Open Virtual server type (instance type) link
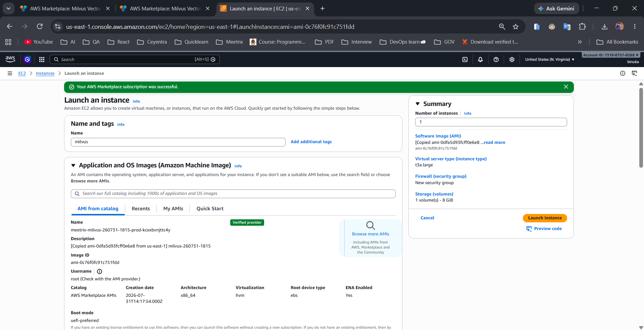644x330 pixels. tap(451, 159)
